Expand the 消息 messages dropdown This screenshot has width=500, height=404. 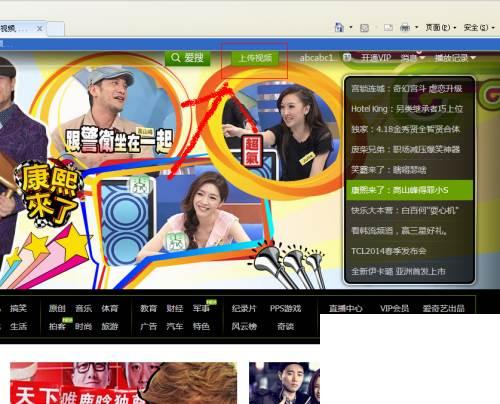(x=413, y=58)
